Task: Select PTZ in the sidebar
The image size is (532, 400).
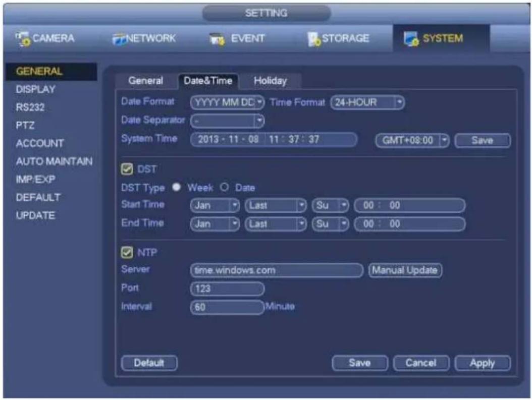Action: [x=25, y=126]
